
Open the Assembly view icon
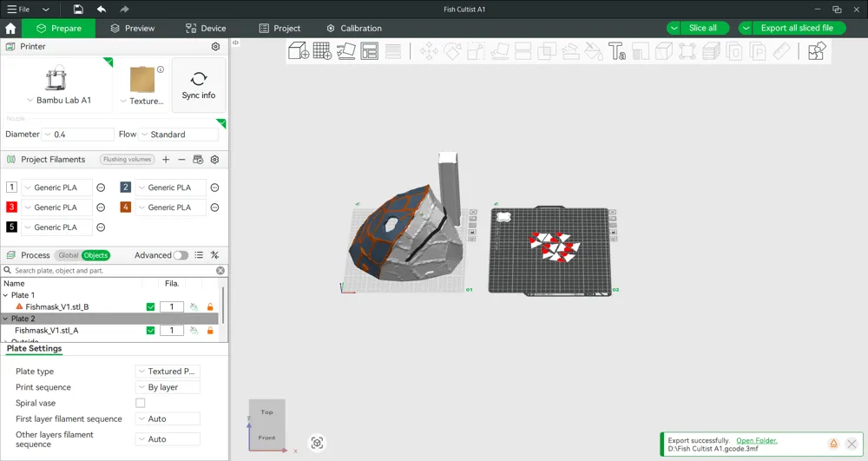point(816,52)
